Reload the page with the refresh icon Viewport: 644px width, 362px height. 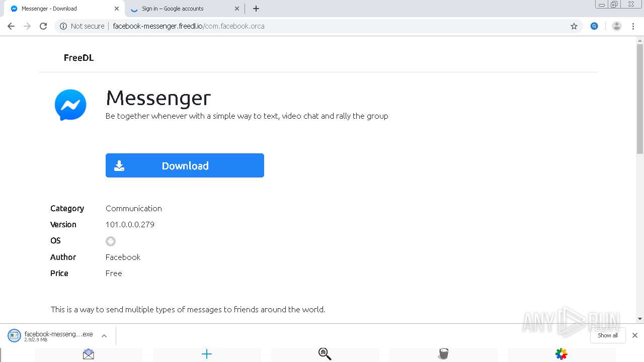point(43,26)
